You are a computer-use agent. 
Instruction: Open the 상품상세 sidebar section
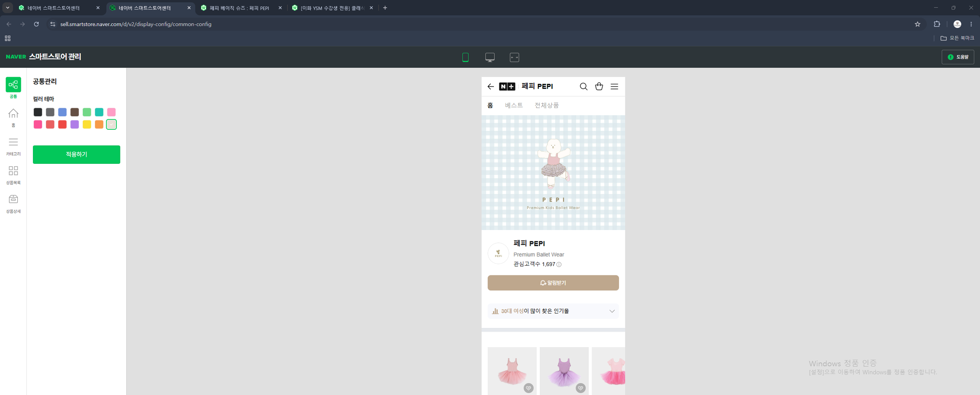coord(13,204)
